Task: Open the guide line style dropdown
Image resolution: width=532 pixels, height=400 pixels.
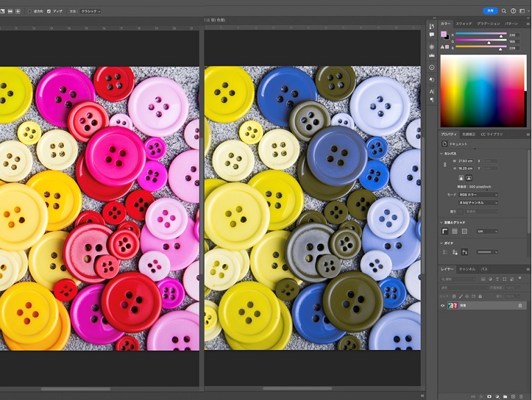Action: pos(487,252)
